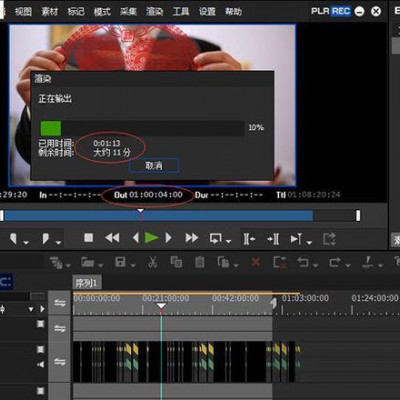Open the 模式 menu
This screenshot has width=400, height=400.
pyautogui.click(x=102, y=12)
